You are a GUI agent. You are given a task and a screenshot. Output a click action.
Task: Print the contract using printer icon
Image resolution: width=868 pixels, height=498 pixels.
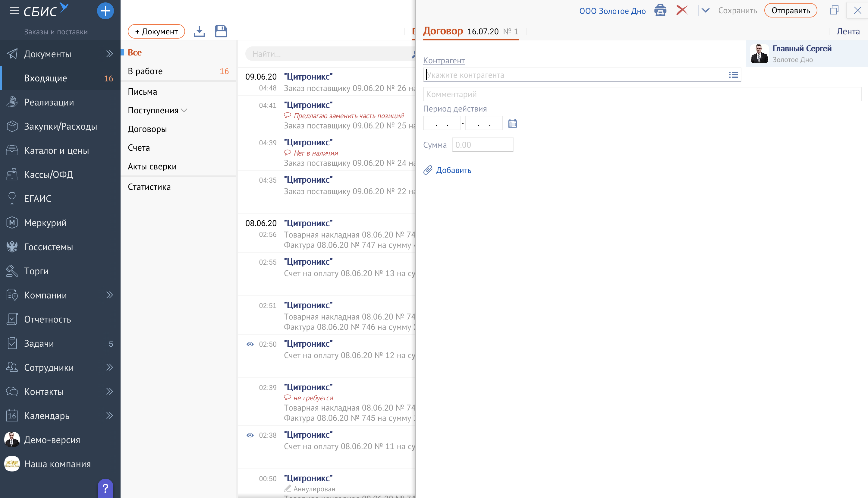(x=660, y=11)
